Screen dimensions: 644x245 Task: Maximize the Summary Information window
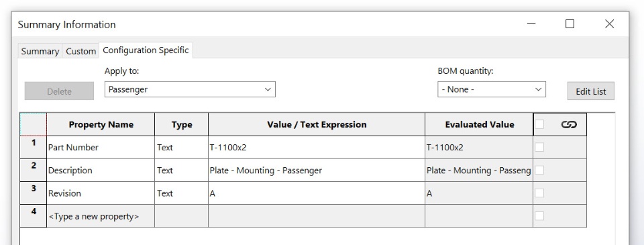pyautogui.click(x=570, y=24)
